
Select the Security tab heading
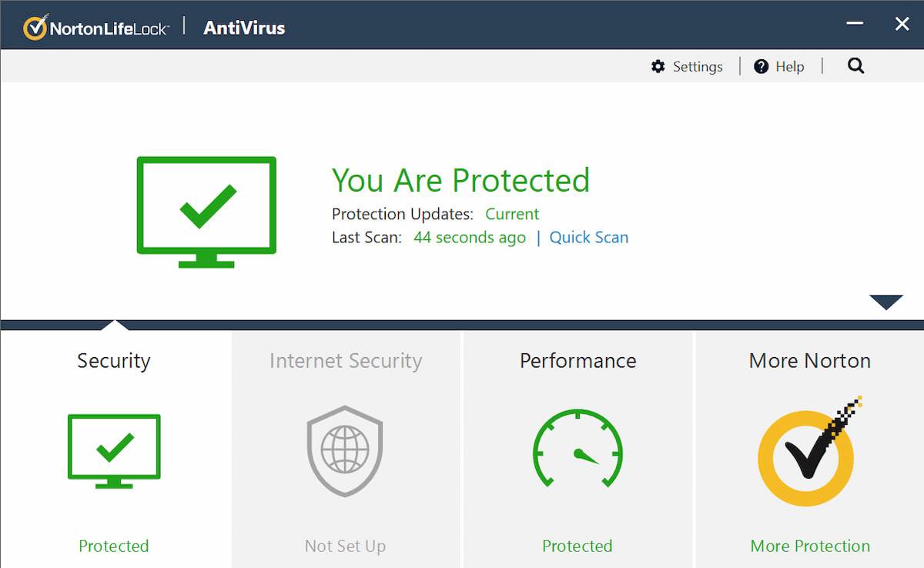pos(114,361)
